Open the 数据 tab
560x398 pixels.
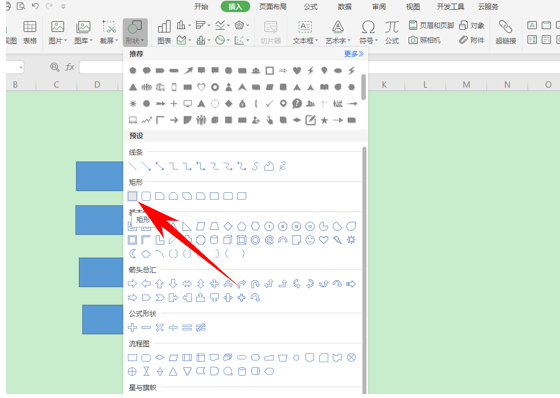(x=345, y=6)
